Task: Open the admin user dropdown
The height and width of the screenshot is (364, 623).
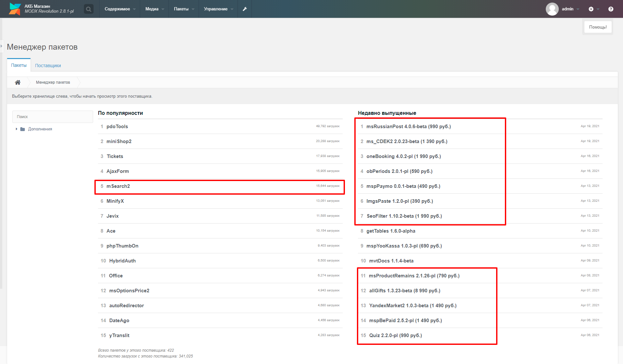Action: click(570, 9)
